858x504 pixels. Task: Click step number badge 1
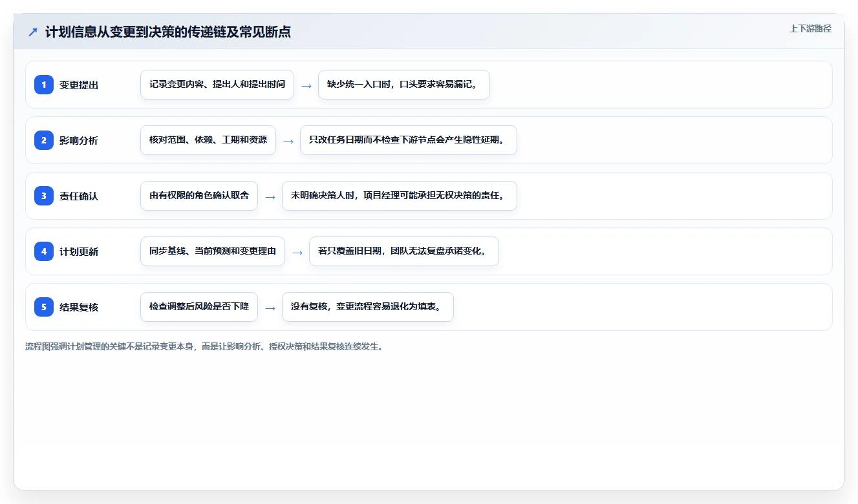coord(44,84)
